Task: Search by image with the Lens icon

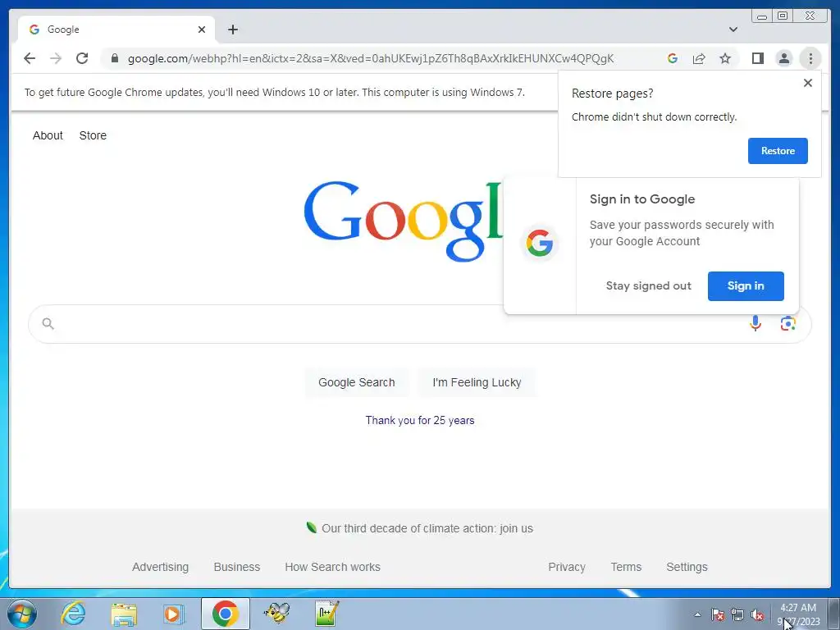Action: 787,323
